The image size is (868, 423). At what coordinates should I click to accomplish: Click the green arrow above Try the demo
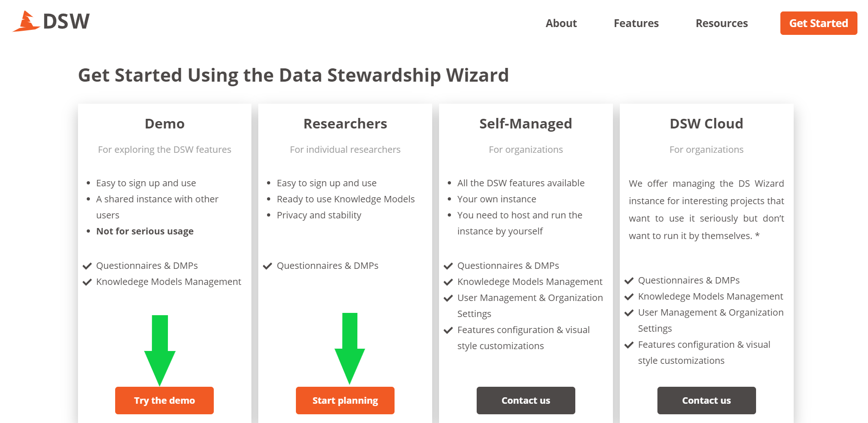[160, 351]
